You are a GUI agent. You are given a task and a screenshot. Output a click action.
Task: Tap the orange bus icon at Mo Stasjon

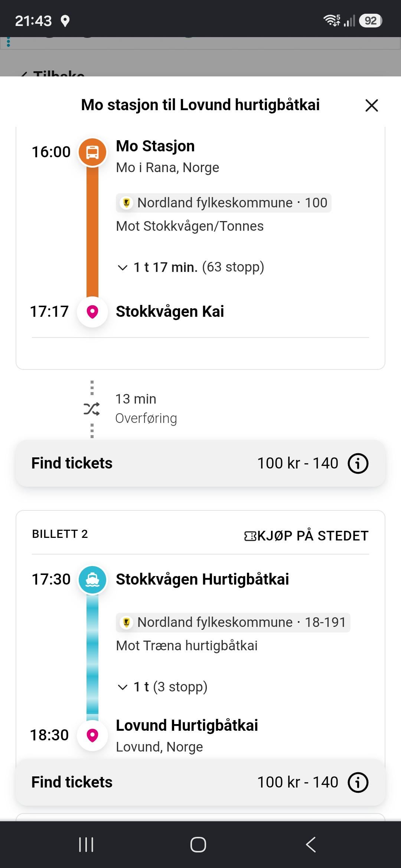tap(92, 152)
